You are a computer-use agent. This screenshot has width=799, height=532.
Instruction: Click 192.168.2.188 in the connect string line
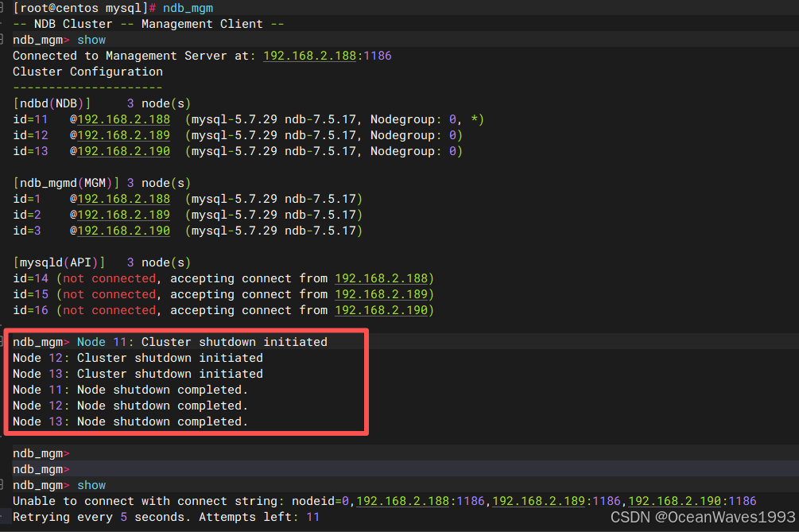402,501
